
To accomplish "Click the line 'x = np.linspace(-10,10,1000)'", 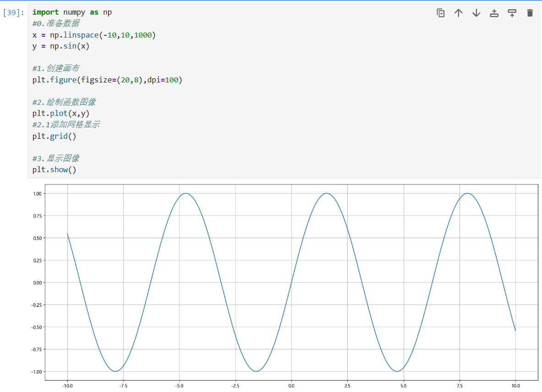I will coord(94,35).
